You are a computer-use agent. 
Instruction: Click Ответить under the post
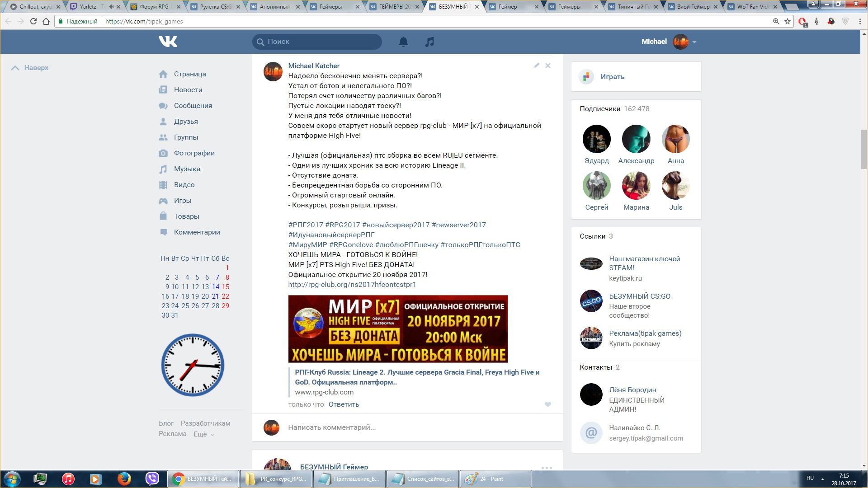tap(344, 404)
